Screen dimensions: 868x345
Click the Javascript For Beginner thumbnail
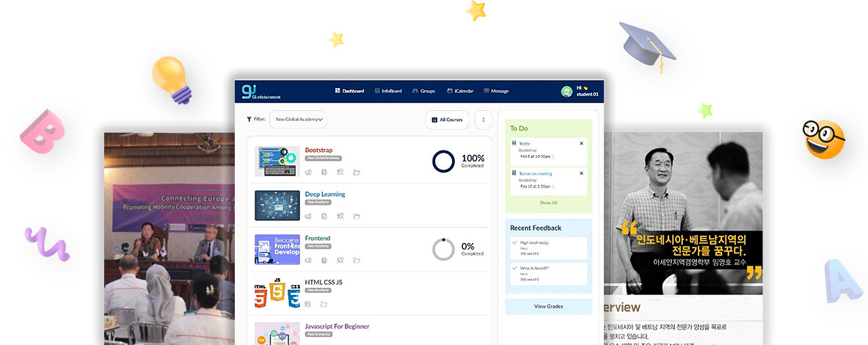[x=277, y=333]
